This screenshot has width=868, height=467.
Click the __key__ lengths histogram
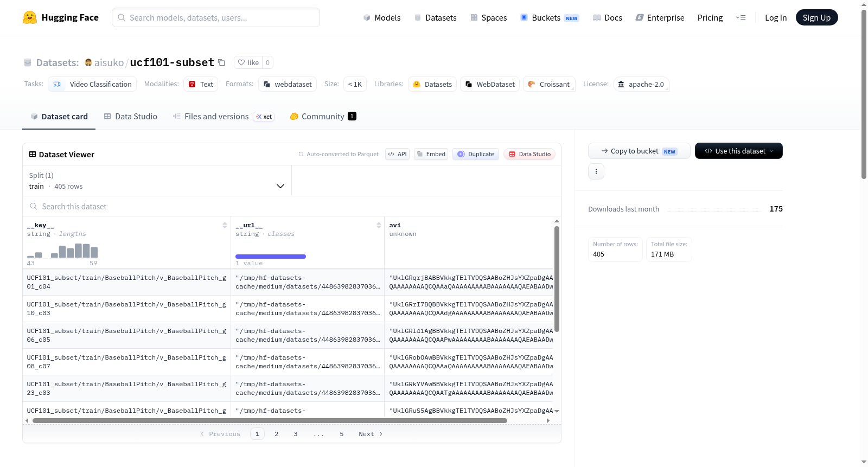coord(62,251)
